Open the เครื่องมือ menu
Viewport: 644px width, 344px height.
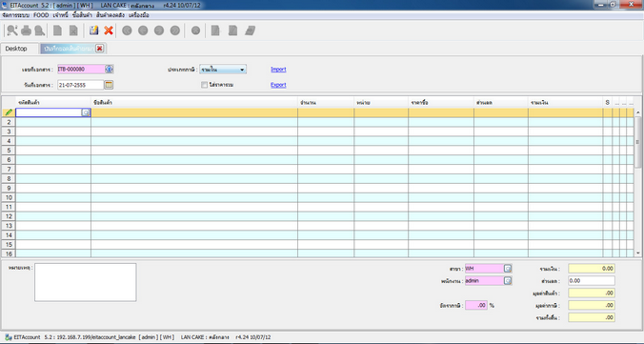point(139,15)
